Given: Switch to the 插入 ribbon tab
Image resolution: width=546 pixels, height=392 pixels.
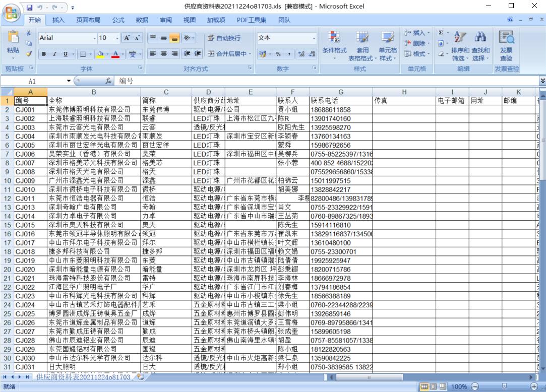Looking at the screenshot, I should pos(58,20).
